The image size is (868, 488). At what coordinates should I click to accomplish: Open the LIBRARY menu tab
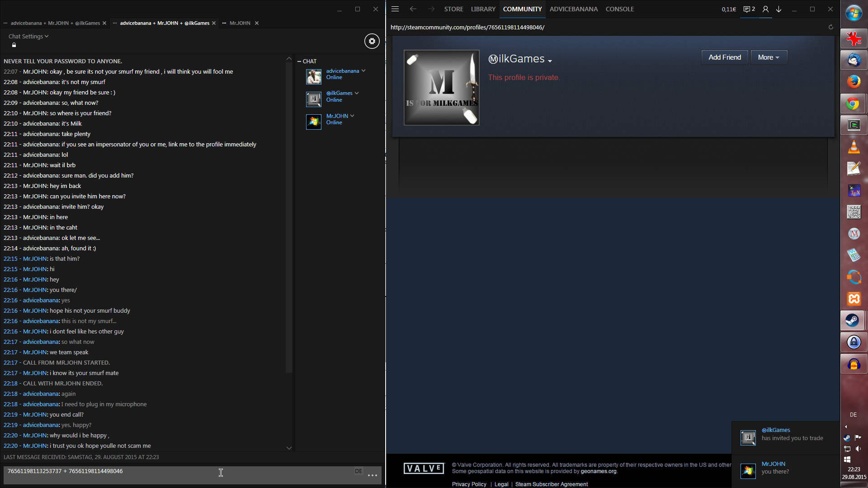[483, 9]
